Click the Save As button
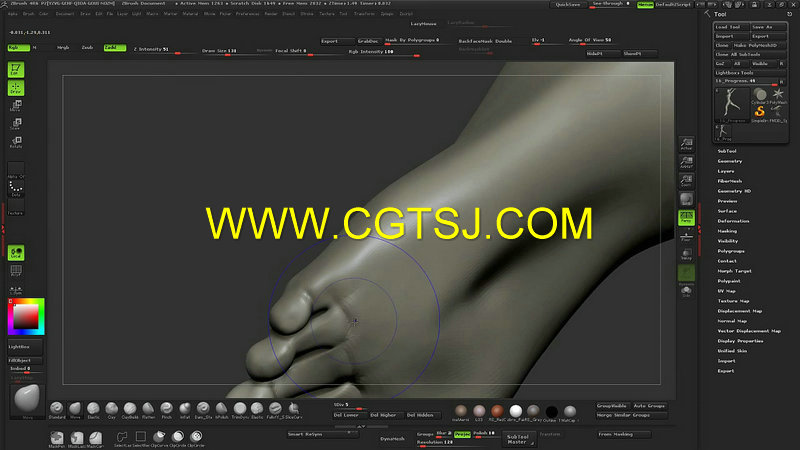Viewport: 800px width, 450px height. pos(768,27)
